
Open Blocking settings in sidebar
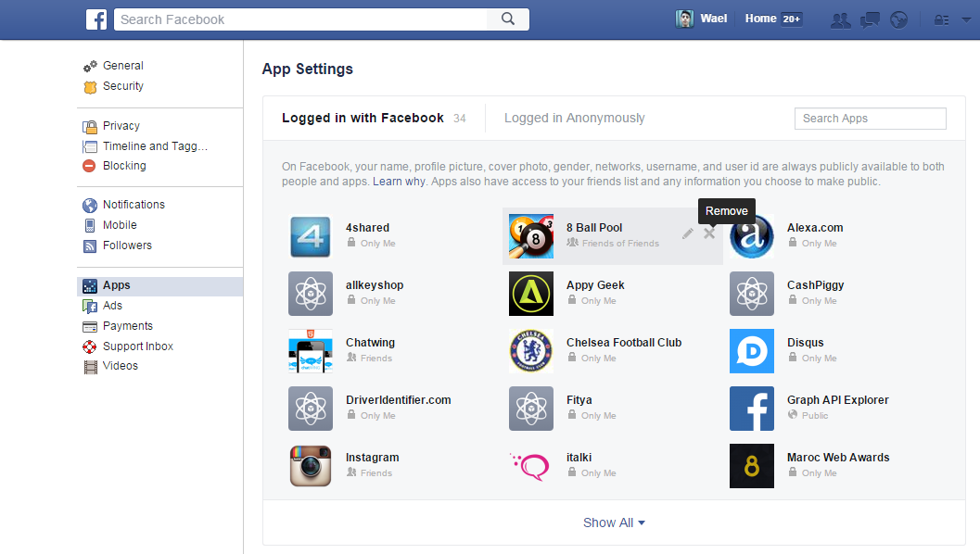(x=124, y=166)
